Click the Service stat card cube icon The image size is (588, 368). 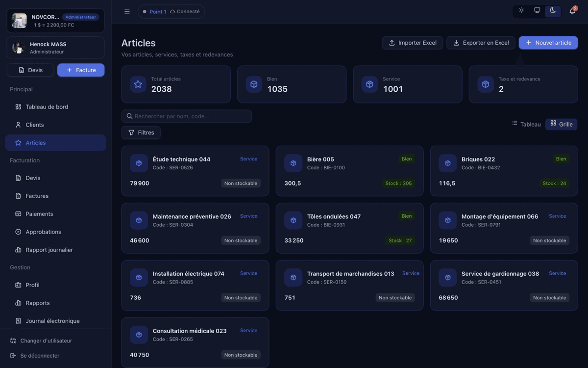pos(369,84)
